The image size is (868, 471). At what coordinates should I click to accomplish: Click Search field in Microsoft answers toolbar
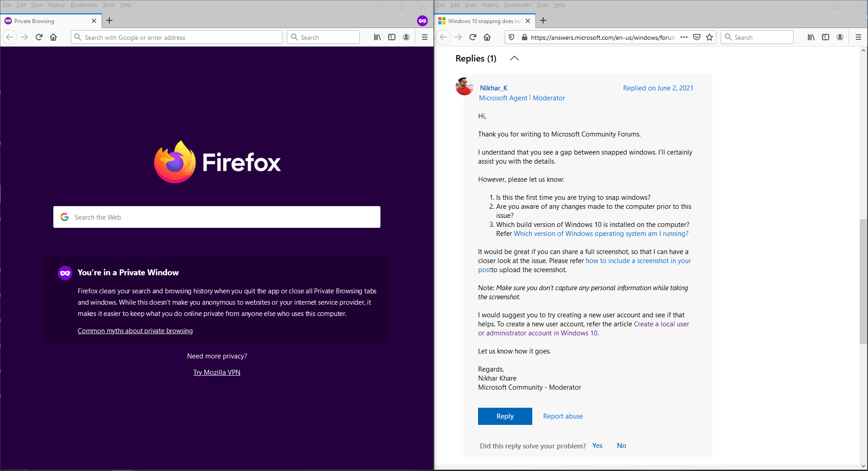pyautogui.click(x=757, y=38)
